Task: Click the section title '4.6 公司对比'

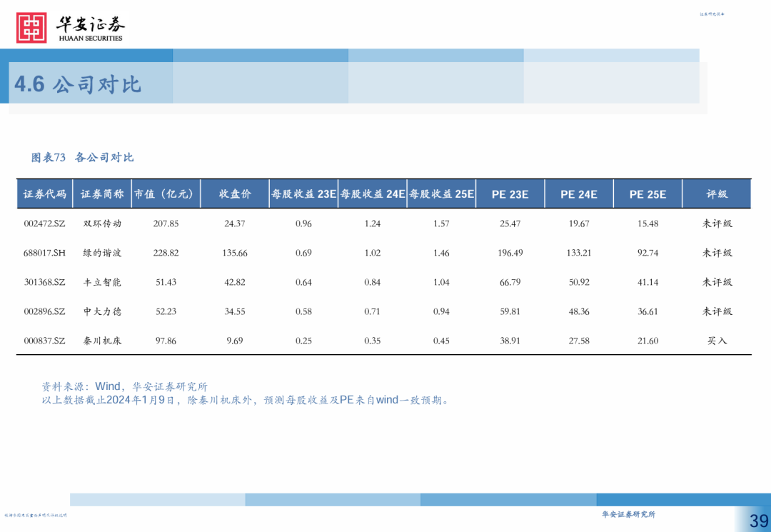Action: coord(78,84)
